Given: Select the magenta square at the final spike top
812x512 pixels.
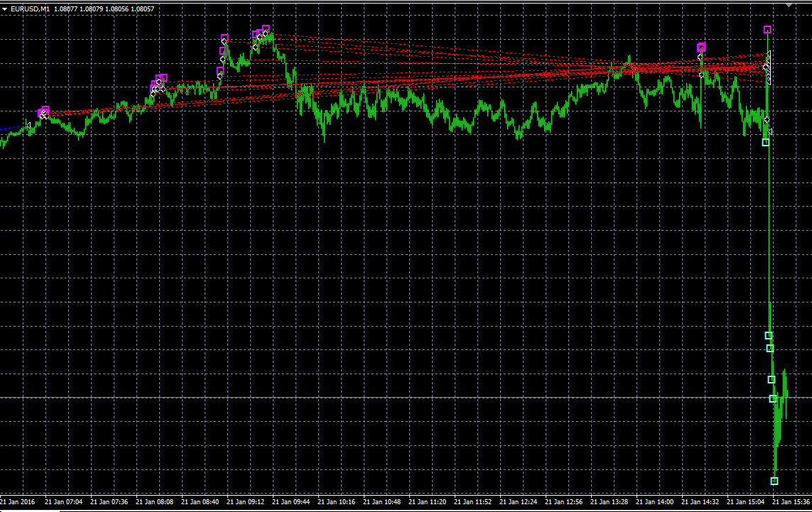Looking at the screenshot, I should [x=767, y=30].
